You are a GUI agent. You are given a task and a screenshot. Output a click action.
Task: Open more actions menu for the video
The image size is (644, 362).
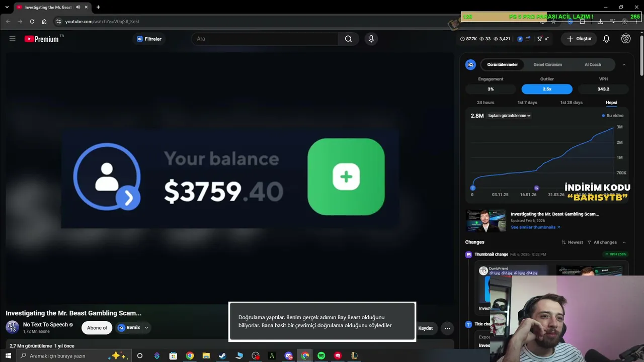pos(447,328)
